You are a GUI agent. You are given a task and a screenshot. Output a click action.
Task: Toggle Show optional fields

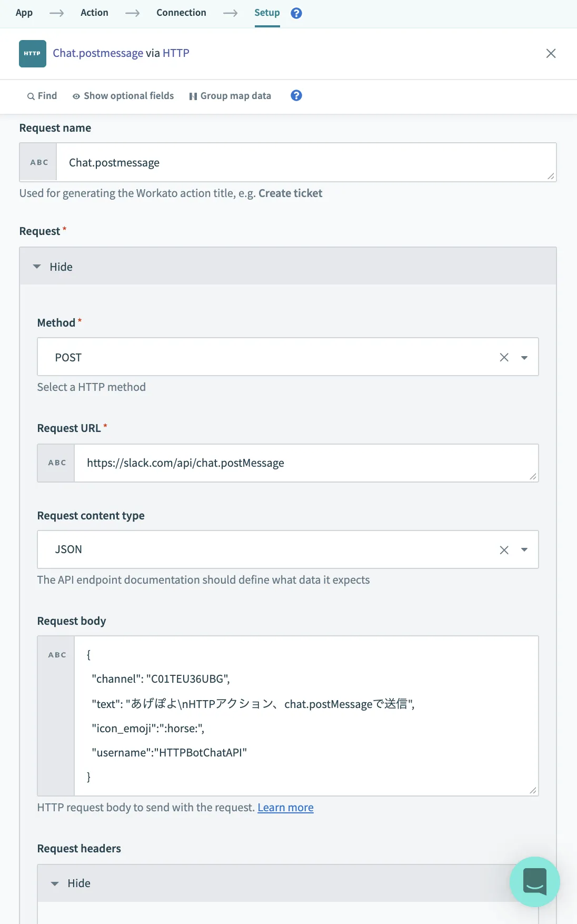123,96
